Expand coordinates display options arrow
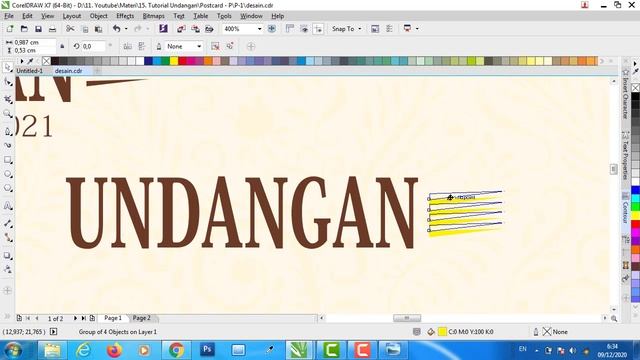This screenshot has width=640, height=360. [53, 332]
